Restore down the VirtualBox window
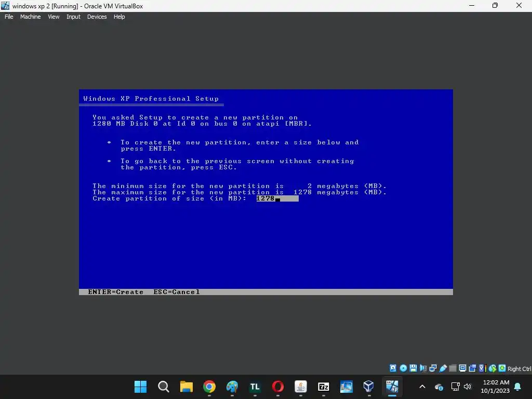 pos(495,6)
